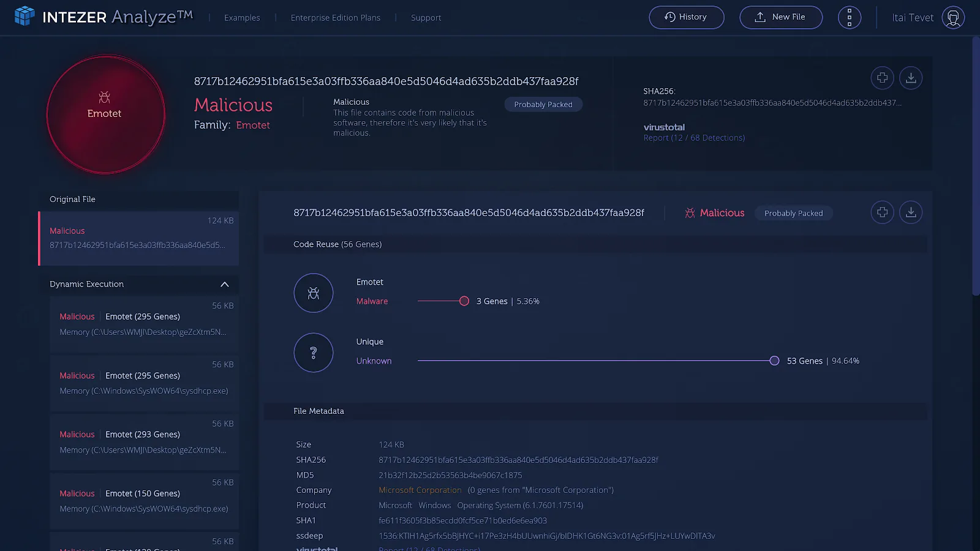Click the truncated SHA256 in header card
This screenshot has width=980, height=551.
click(x=772, y=103)
